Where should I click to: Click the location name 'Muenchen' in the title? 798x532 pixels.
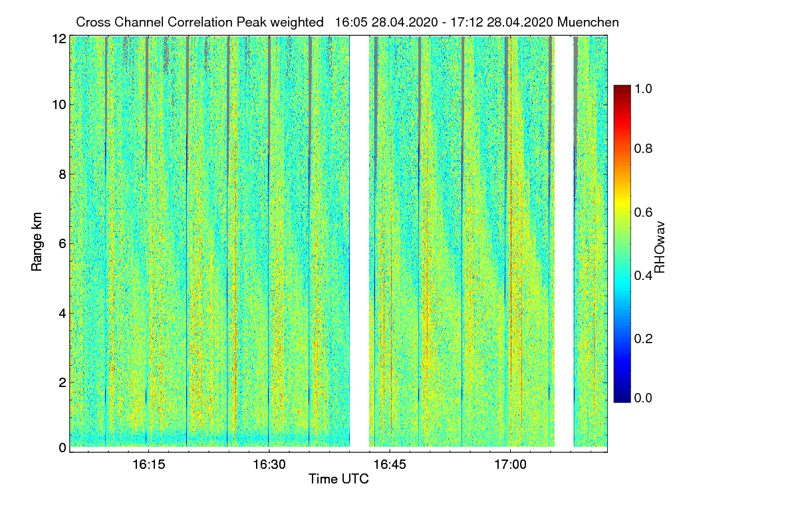pyautogui.click(x=589, y=22)
